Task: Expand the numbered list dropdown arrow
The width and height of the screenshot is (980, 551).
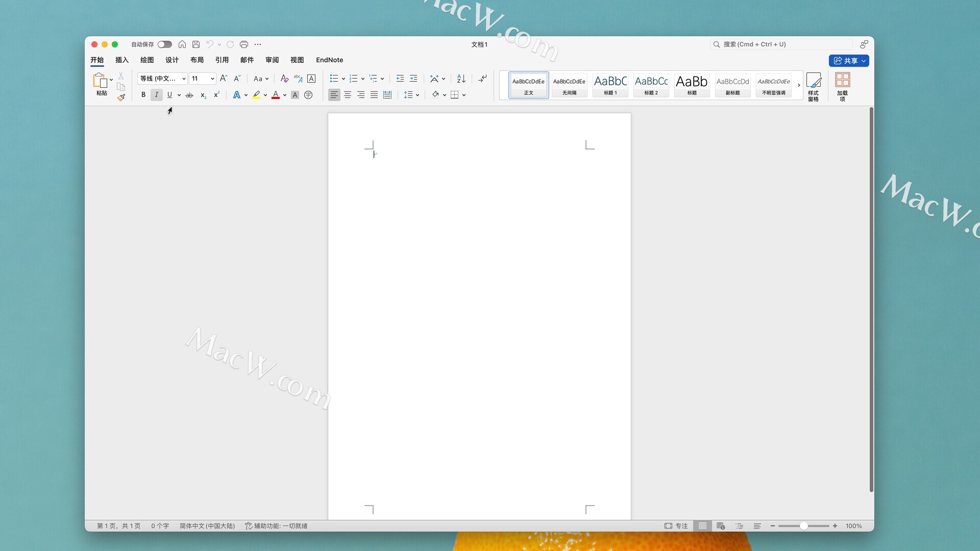Action: [x=363, y=79]
